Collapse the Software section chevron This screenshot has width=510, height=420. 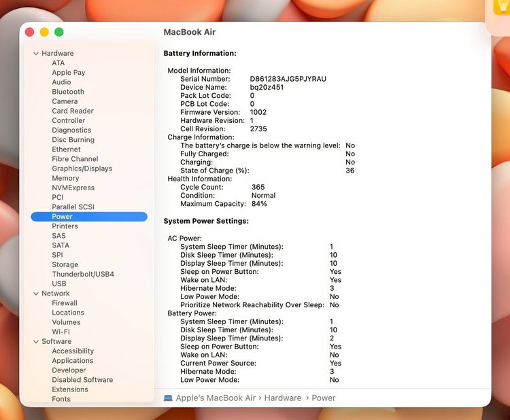pyautogui.click(x=36, y=342)
